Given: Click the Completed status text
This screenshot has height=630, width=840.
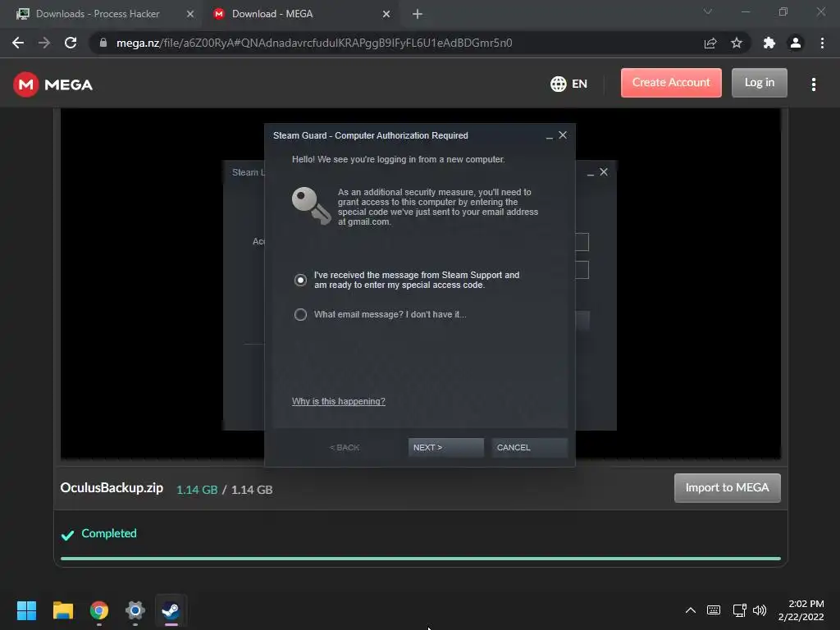Looking at the screenshot, I should [109, 533].
